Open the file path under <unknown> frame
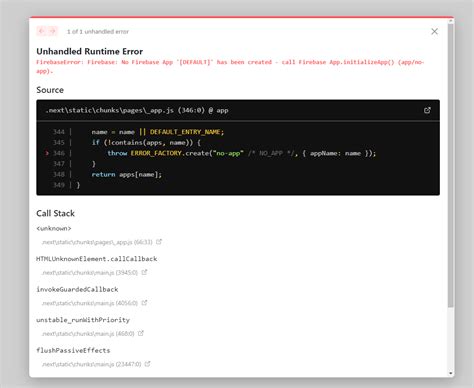The image size is (474, 388). (97, 242)
